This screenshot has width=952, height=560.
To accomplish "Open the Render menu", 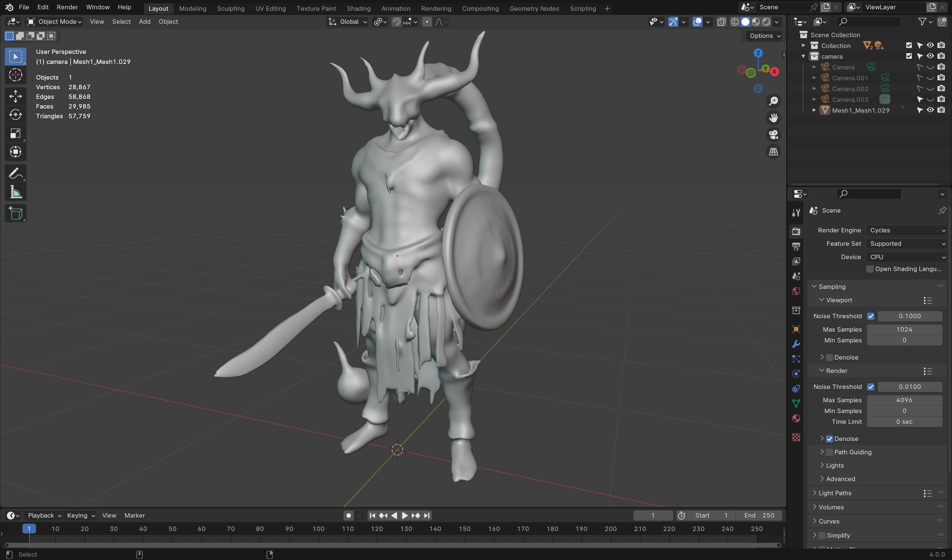I will (67, 7).
